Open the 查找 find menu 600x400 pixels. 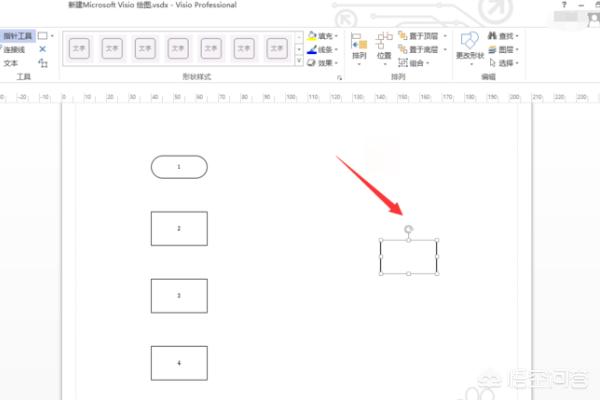503,36
